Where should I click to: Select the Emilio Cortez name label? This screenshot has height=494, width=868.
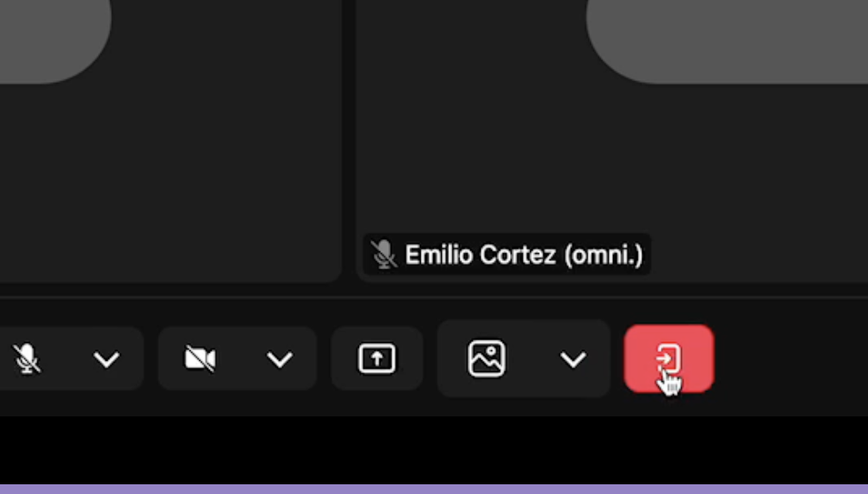pos(506,255)
